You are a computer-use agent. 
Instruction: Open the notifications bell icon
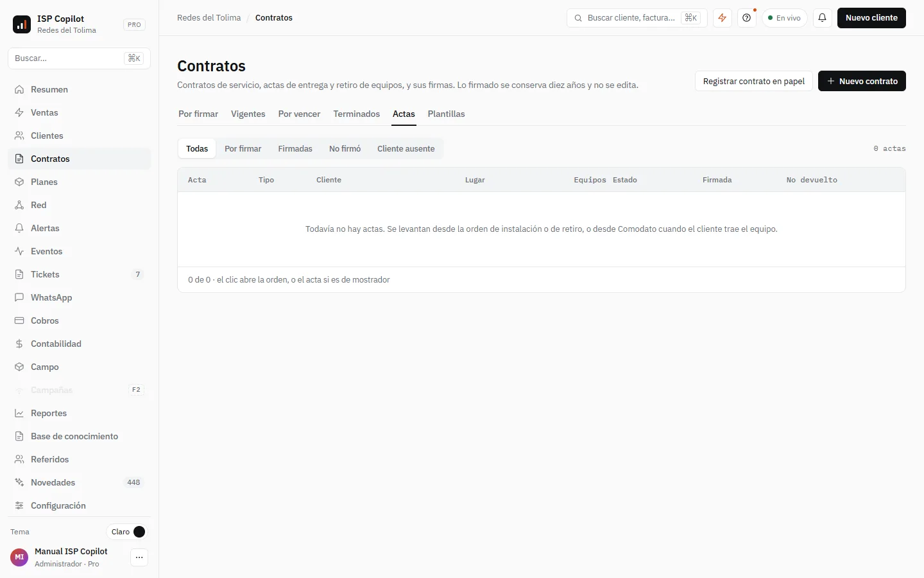[822, 18]
